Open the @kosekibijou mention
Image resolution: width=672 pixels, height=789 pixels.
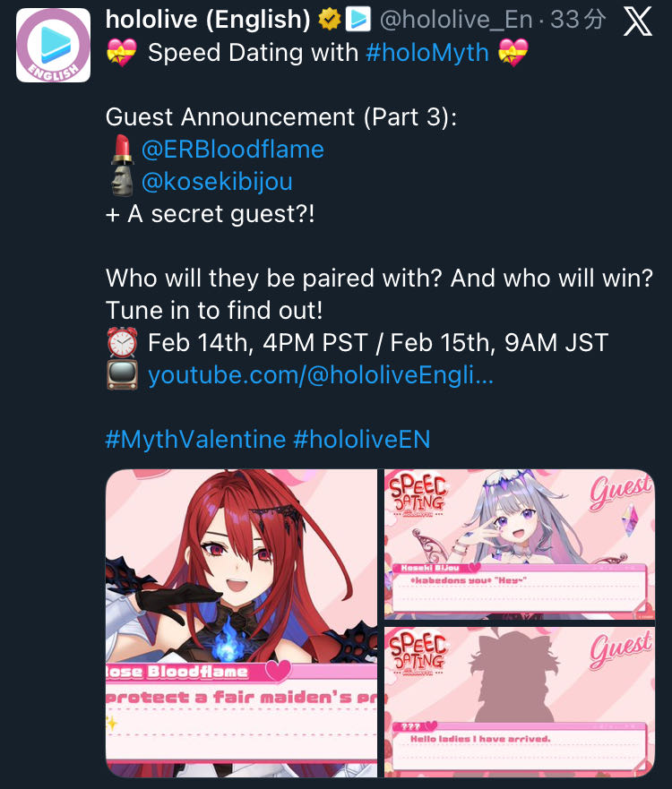coord(217,182)
